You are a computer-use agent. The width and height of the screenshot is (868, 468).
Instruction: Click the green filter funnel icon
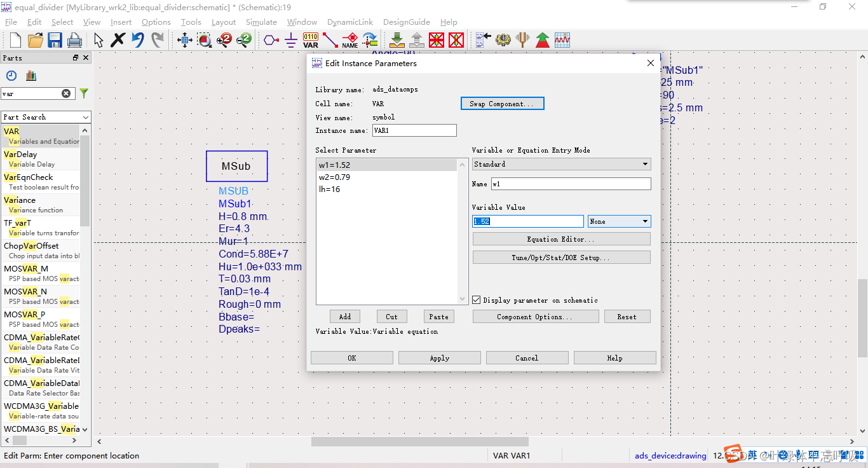(84, 93)
